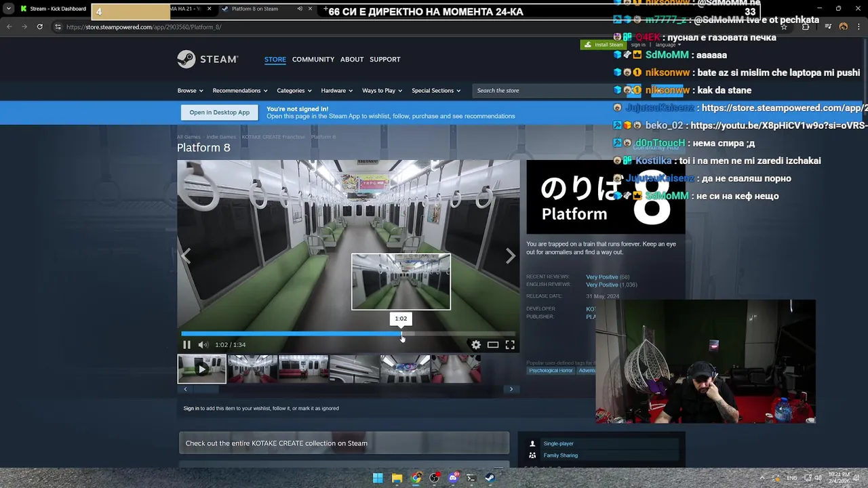
Task: Go back with the browser back arrow
Action: [x=9, y=27]
